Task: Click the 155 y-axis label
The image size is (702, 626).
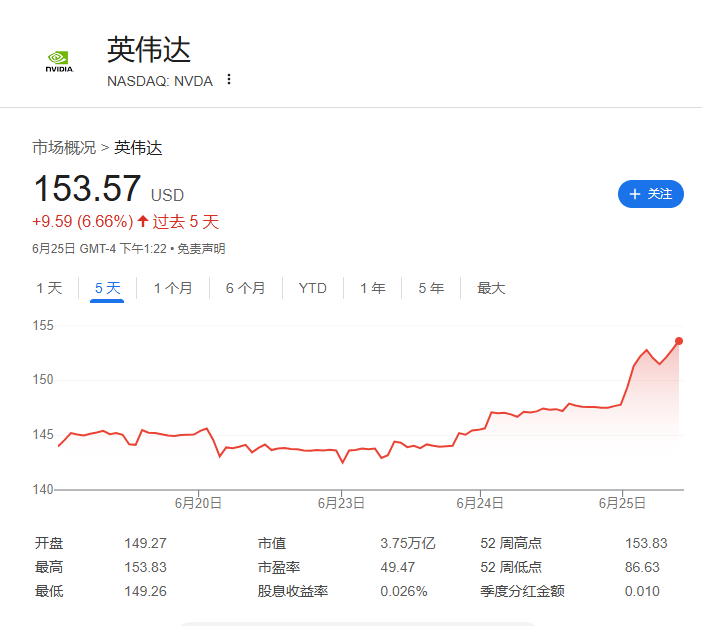Action: [x=43, y=326]
